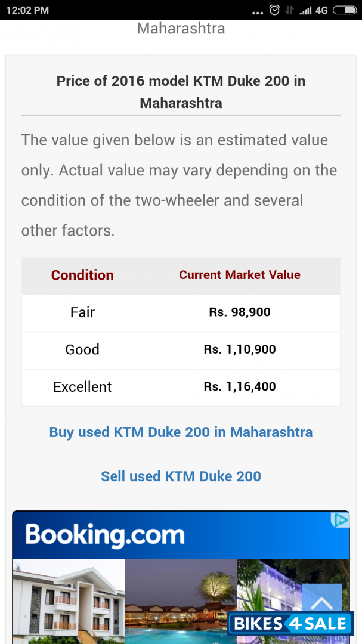This screenshot has height=644, width=362.
Task: Tap the Bikes4Sale watermark logo
Action: coord(290,624)
